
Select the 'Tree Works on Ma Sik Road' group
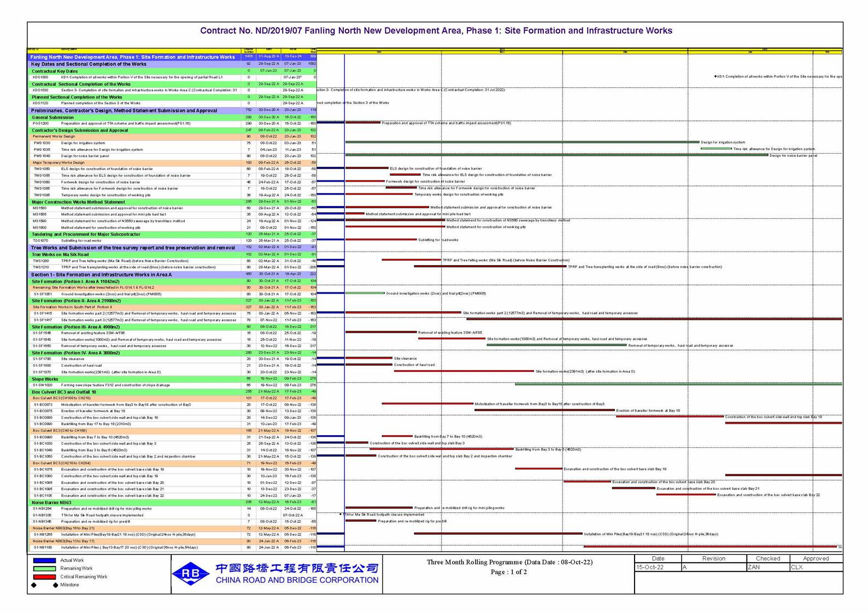[x=172, y=254]
